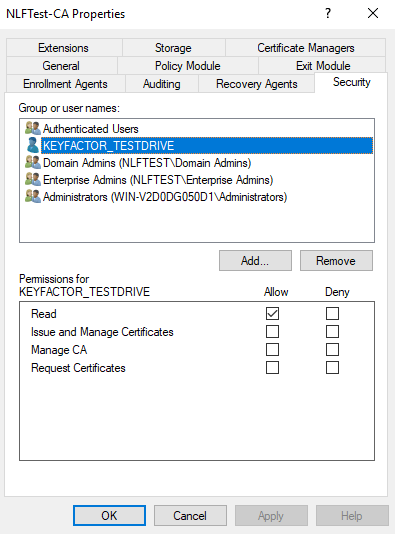Viewport: 395px width, 534px height.
Task: Click the Enterprise Admins group icon
Action: click(33, 179)
